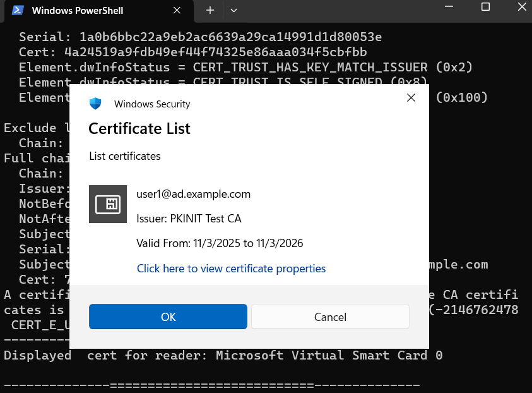Expand the new tab profile dropdown
This screenshot has height=393, width=532.
click(x=233, y=11)
